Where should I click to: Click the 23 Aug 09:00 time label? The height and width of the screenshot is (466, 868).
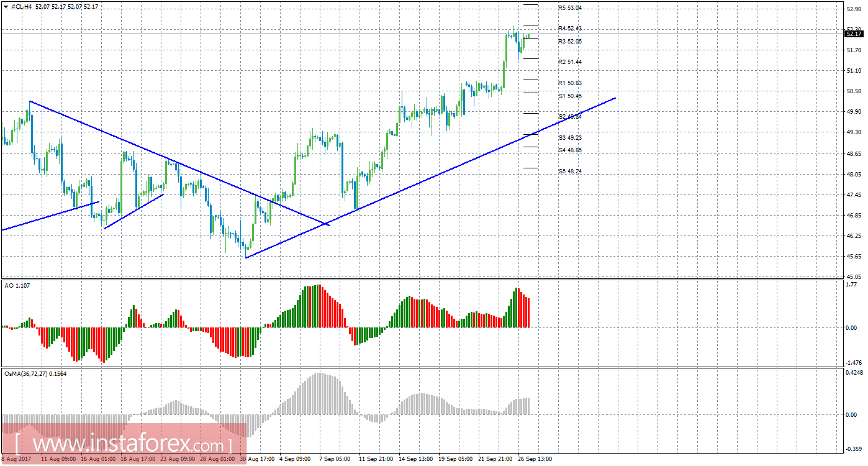coord(179,459)
